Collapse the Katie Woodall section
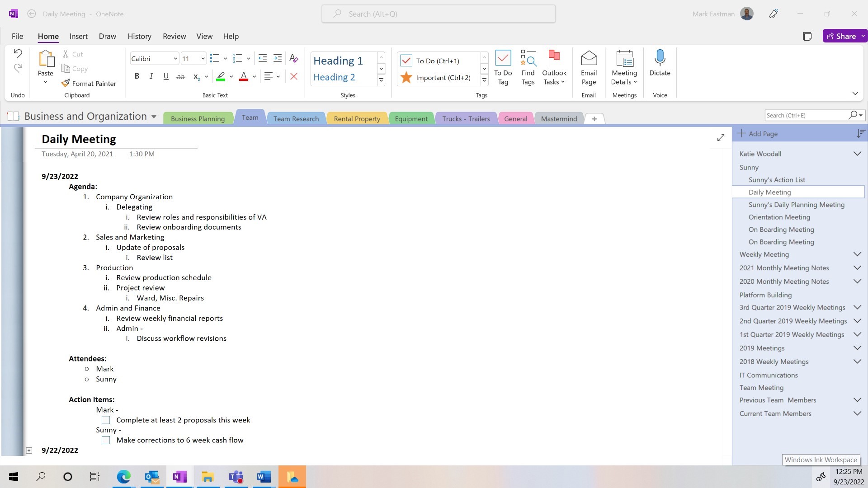868x488 pixels. [x=857, y=154]
